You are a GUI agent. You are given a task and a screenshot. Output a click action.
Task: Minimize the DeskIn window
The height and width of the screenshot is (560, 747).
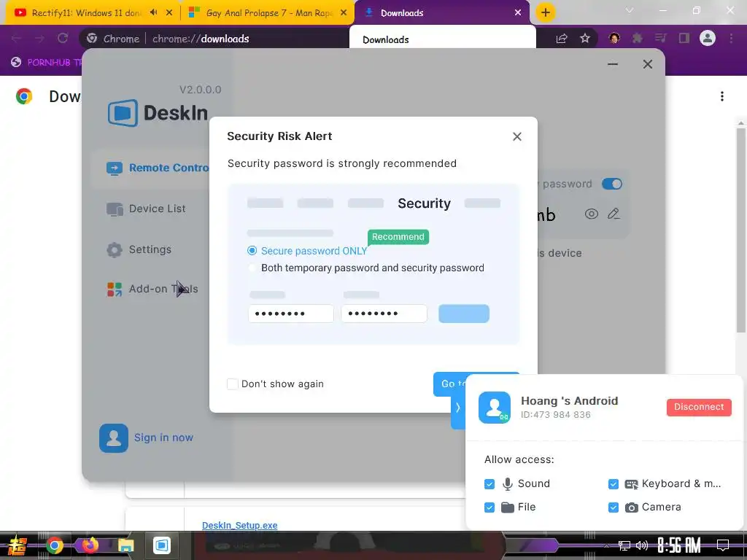(613, 64)
